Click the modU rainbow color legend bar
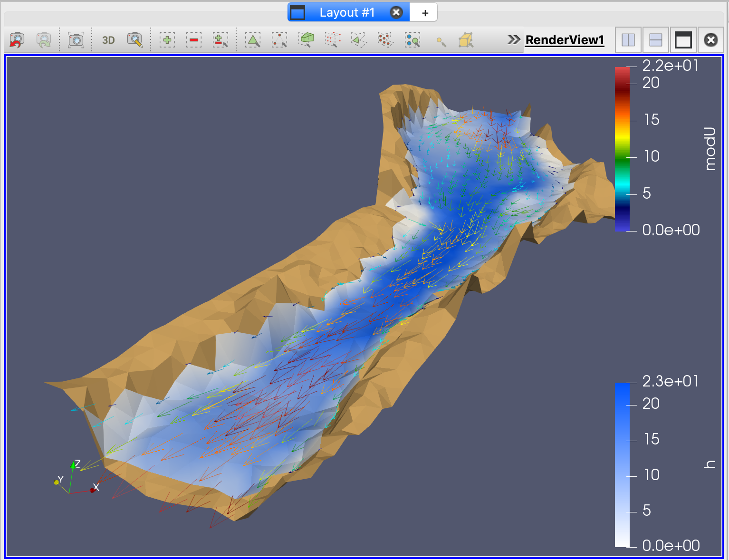Screen dimensions: 729x560 coord(622,149)
